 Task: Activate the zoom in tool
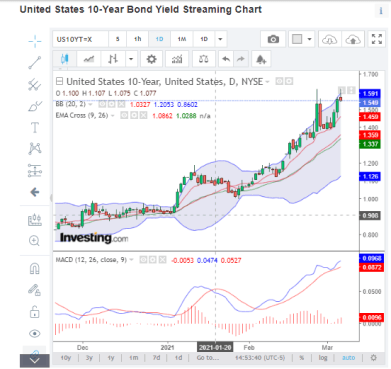click(35, 240)
